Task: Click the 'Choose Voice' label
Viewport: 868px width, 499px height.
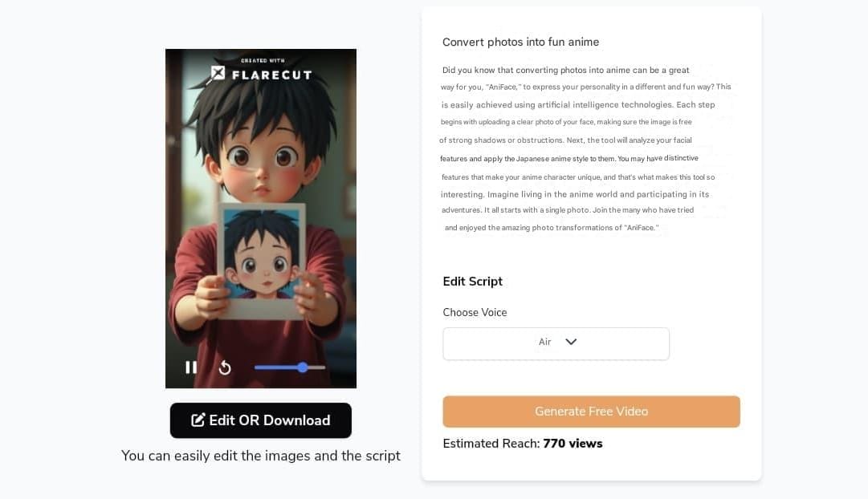Action: 475,313
